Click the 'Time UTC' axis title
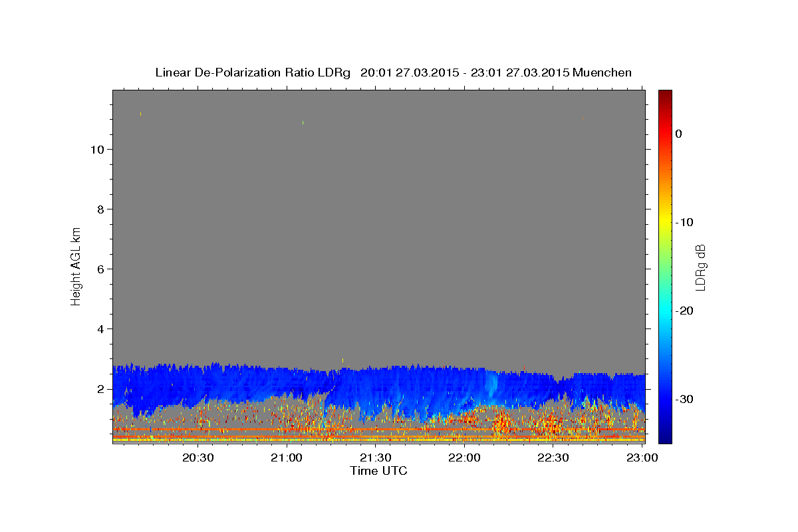The width and height of the screenshot is (798, 532). pos(378,471)
